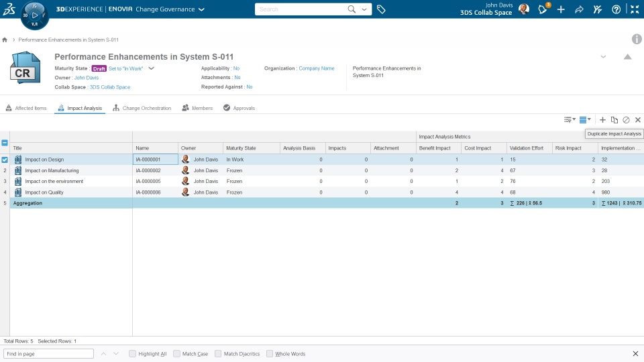Uncheck the Impact on Design row checkbox
644x362 pixels.
point(5,160)
